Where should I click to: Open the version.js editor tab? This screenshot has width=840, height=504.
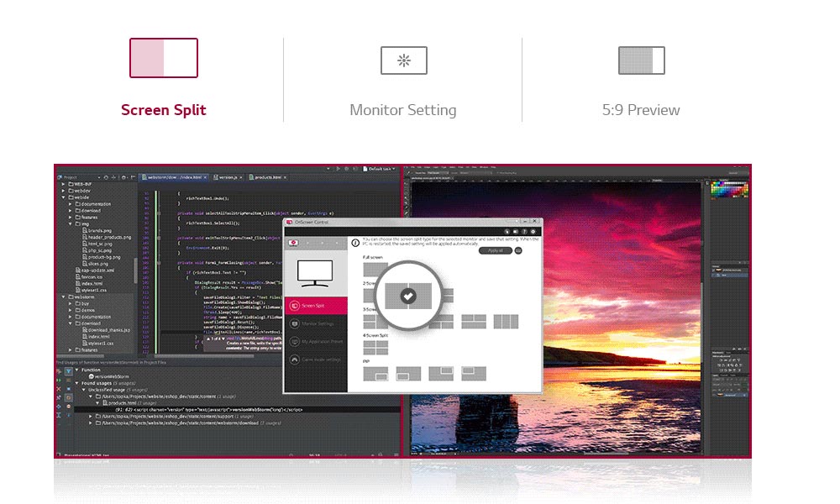point(228,177)
